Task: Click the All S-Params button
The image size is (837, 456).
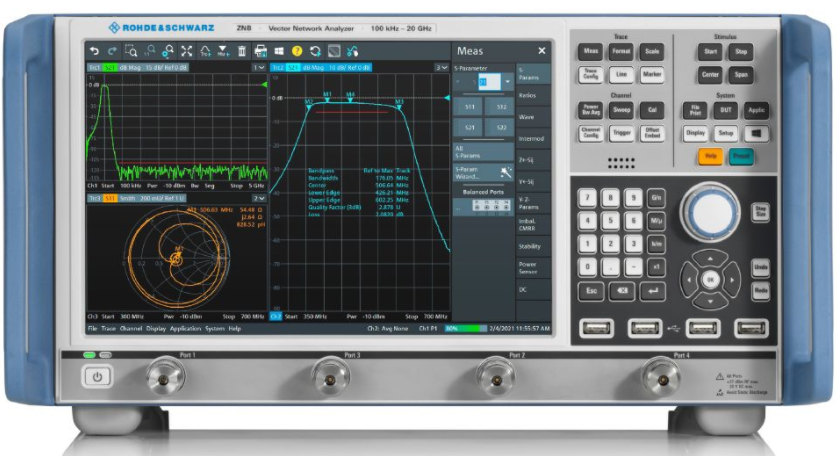Action: pos(483,152)
